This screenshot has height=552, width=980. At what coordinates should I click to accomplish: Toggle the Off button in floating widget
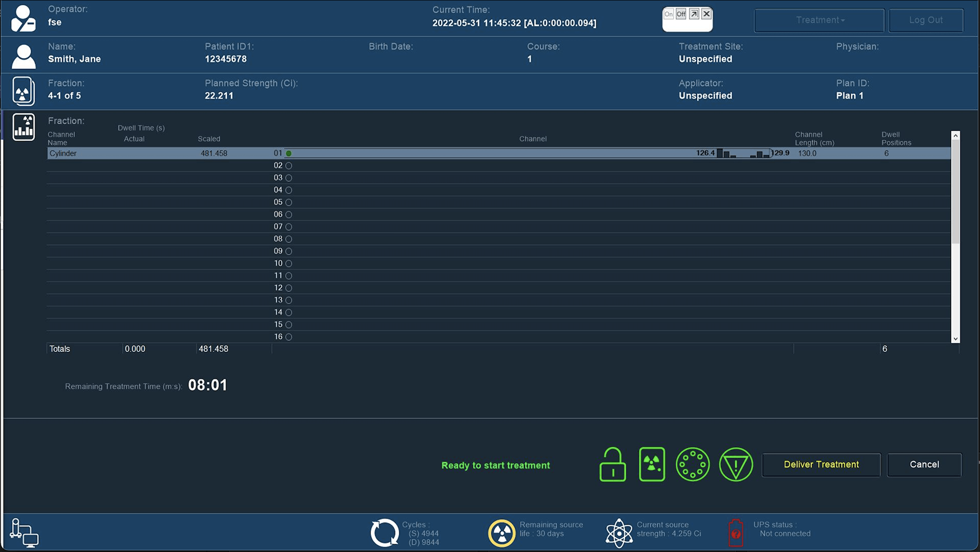click(x=681, y=14)
